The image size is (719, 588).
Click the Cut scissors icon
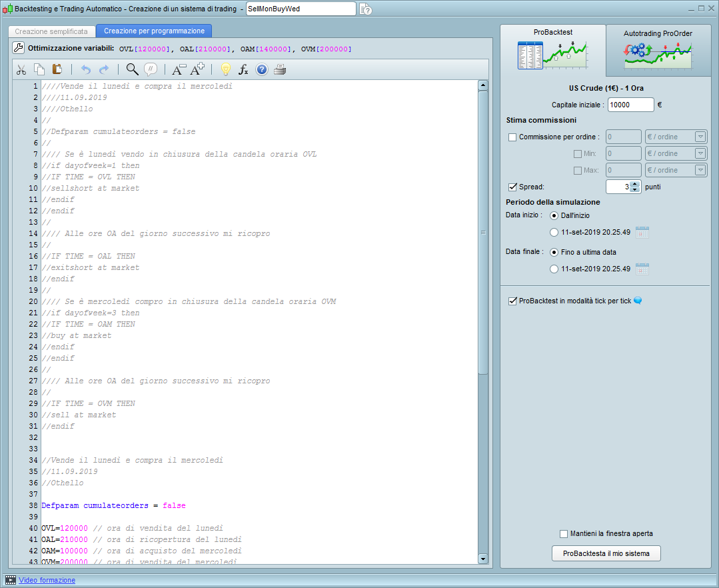pyautogui.click(x=21, y=69)
